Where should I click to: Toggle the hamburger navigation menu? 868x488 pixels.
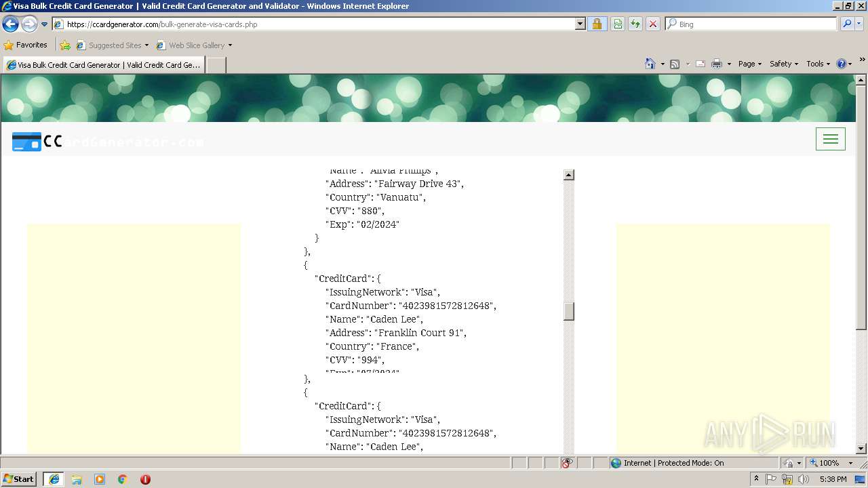830,139
